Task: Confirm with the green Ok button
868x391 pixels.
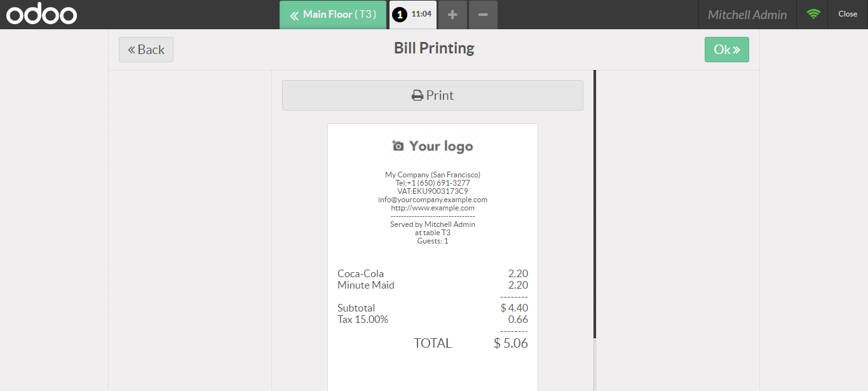Action: click(727, 50)
